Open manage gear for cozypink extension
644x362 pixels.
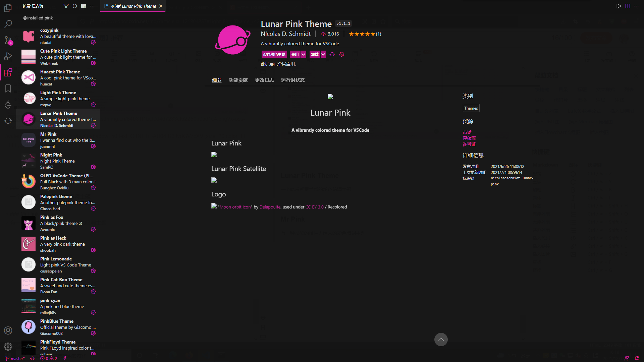[x=93, y=43]
